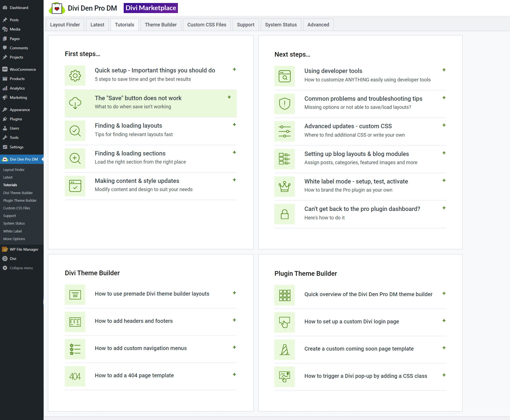Expand the Finding & loading layouts plus sign

234,125
